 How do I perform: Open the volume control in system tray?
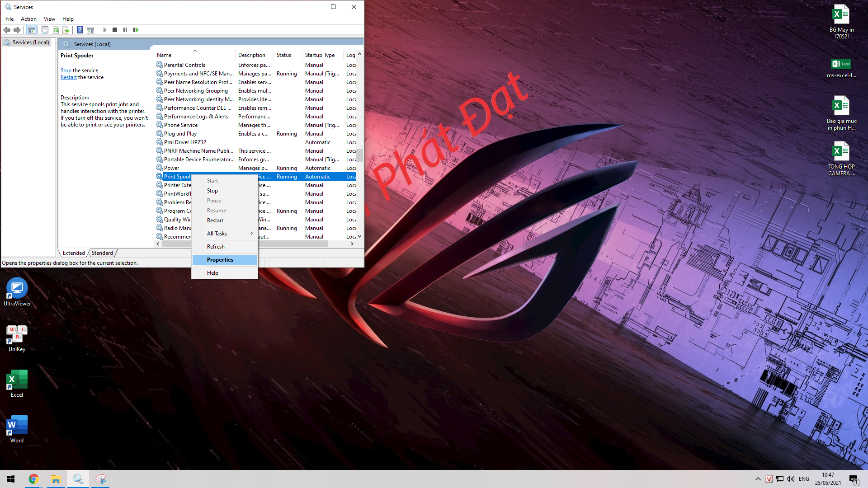791,479
